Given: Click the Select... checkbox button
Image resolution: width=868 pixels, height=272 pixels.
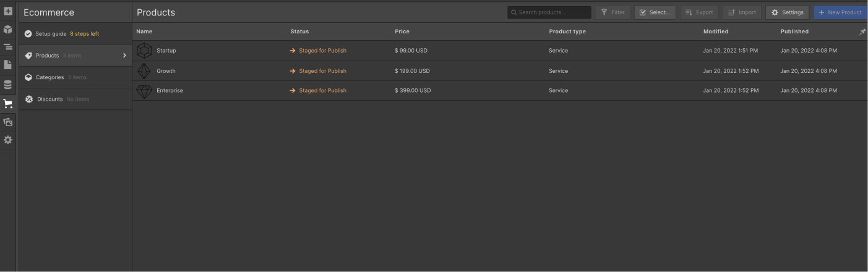Looking at the screenshot, I should (x=655, y=12).
